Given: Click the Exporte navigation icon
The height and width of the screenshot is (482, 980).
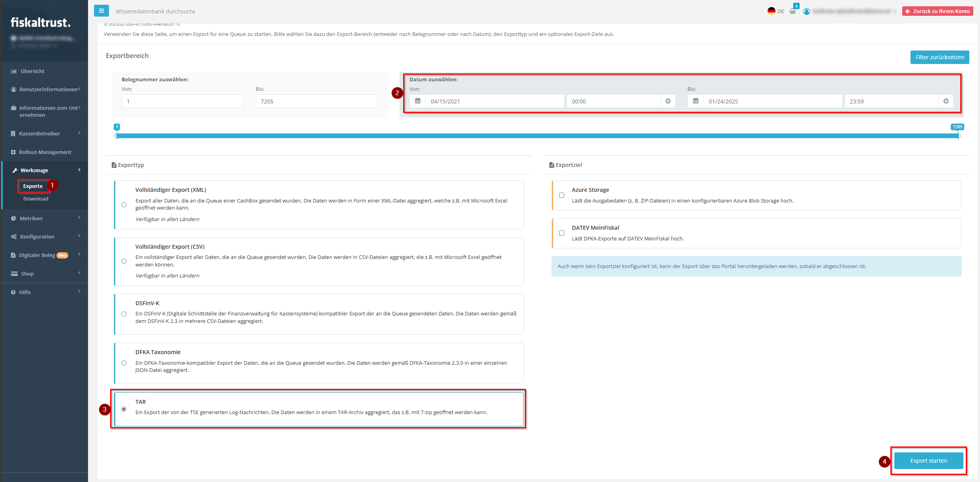Looking at the screenshot, I should point(33,186).
